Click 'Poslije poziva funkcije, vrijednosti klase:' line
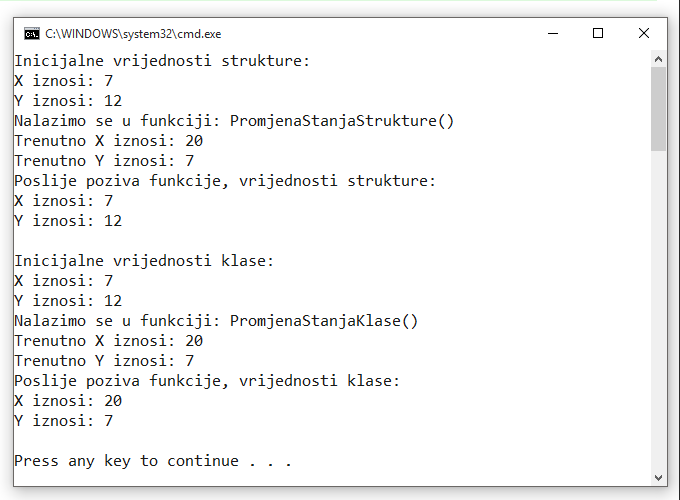 coord(207,381)
